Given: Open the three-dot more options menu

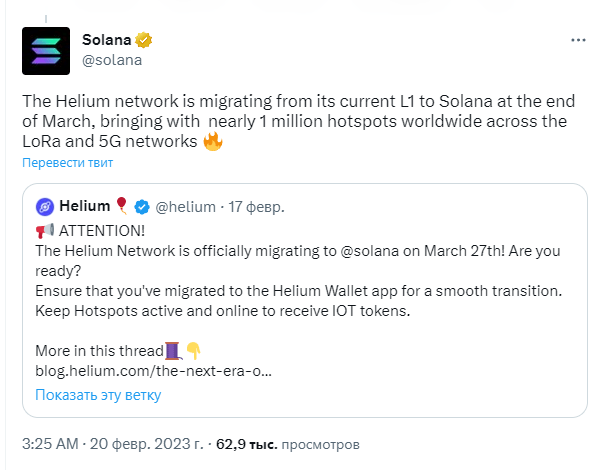Looking at the screenshot, I should pyautogui.click(x=578, y=40).
